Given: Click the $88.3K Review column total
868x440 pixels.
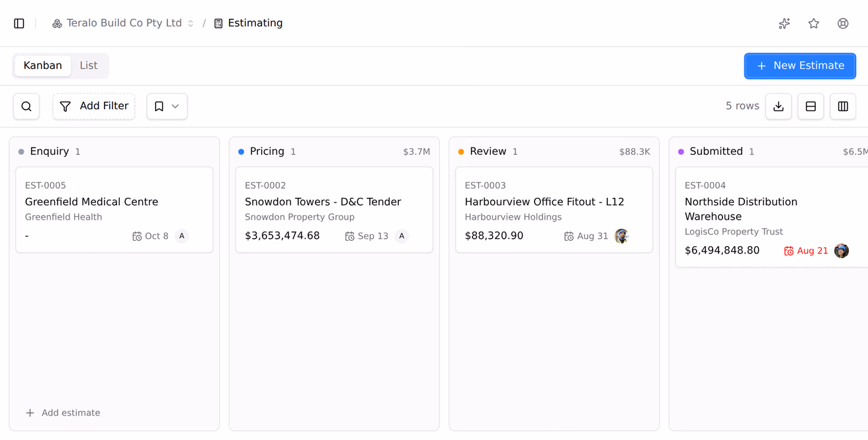Looking at the screenshot, I should pos(634,152).
